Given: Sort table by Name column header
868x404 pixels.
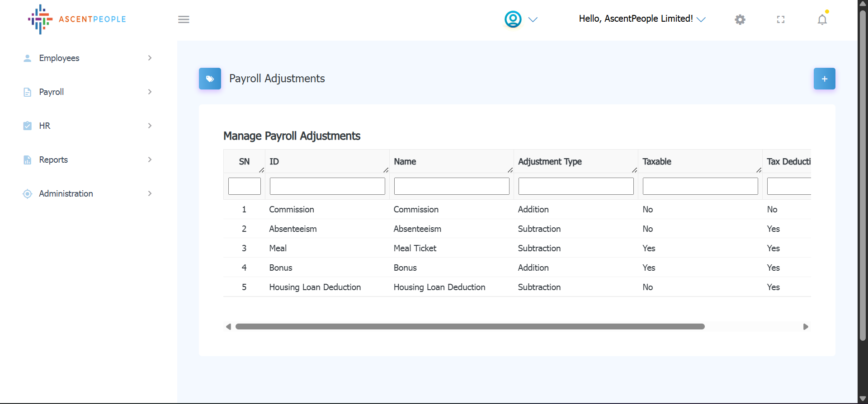Looking at the screenshot, I should pos(405,161).
